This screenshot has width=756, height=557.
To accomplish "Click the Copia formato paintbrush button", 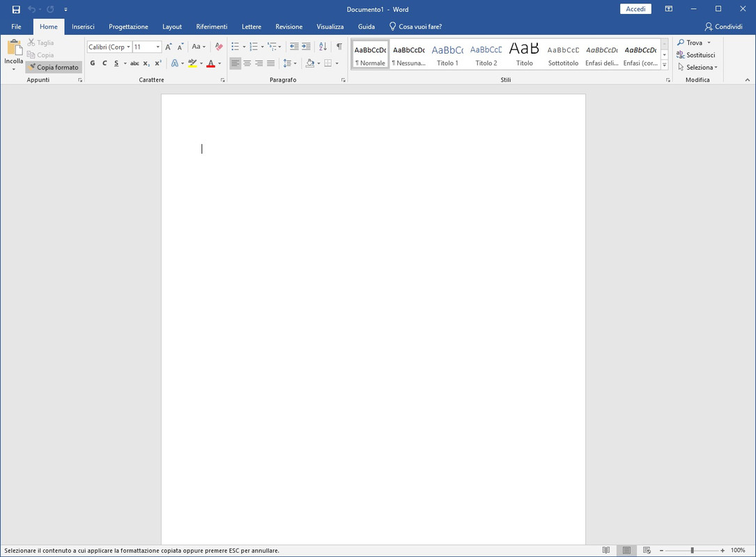I will point(54,67).
